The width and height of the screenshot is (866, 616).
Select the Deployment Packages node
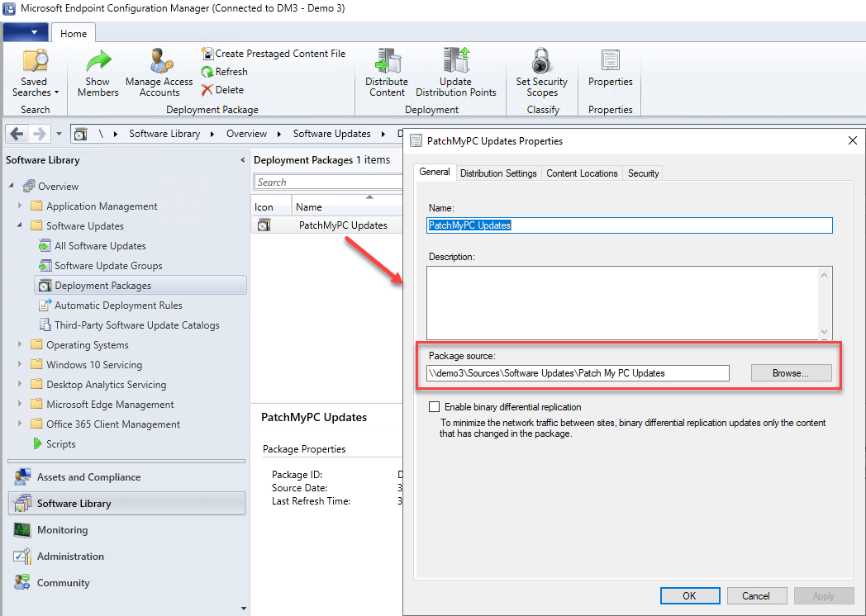pyautogui.click(x=140, y=286)
